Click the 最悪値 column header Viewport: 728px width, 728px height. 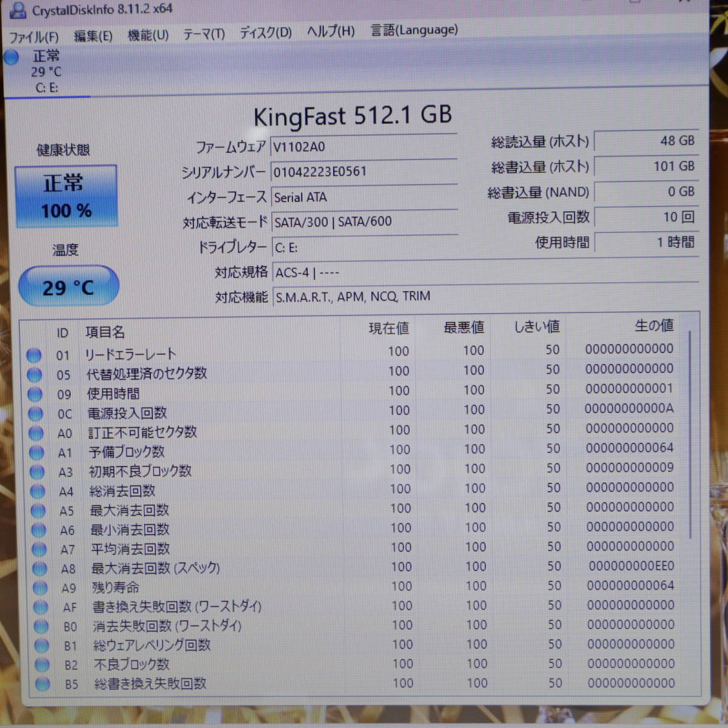(x=464, y=328)
